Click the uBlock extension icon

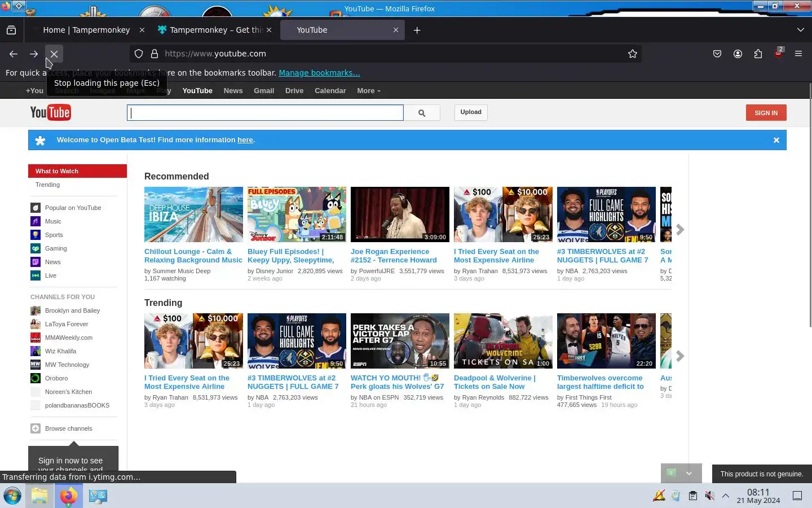pyautogui.click(x=778, y=54)
